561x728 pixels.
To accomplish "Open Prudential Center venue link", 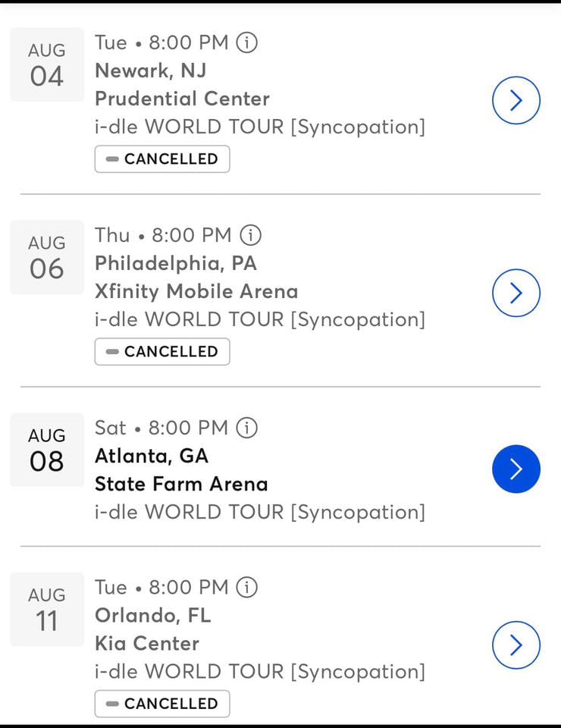I will tap(182, 99).
